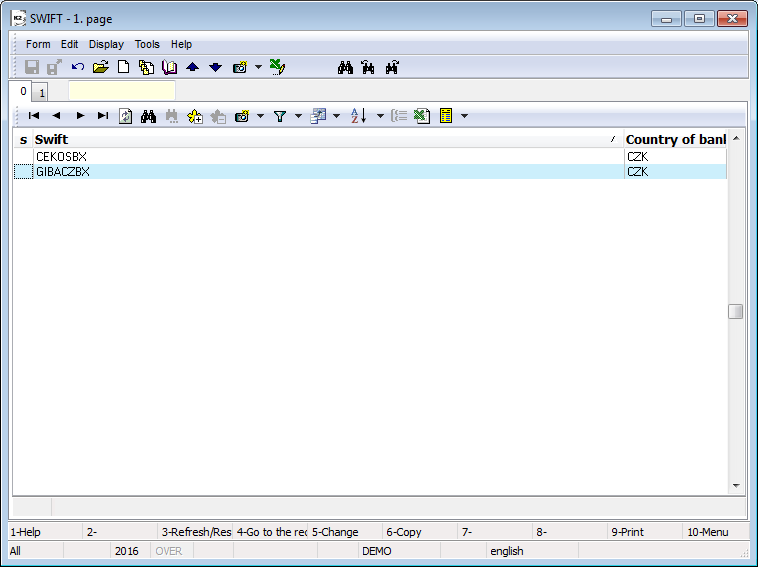This screenshot has width=758, height=567.
Task: Export to Excel from the grid toolbar
Action: pos(422,116)
